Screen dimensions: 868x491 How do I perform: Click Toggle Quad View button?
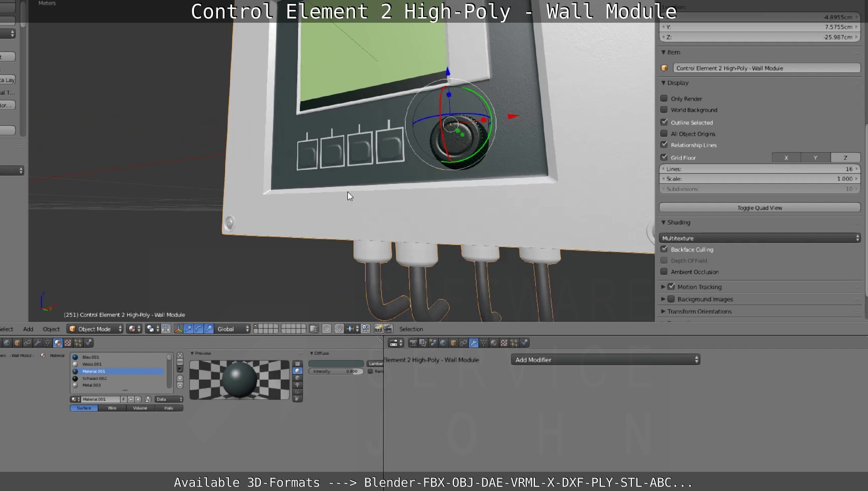click(760, 208)
